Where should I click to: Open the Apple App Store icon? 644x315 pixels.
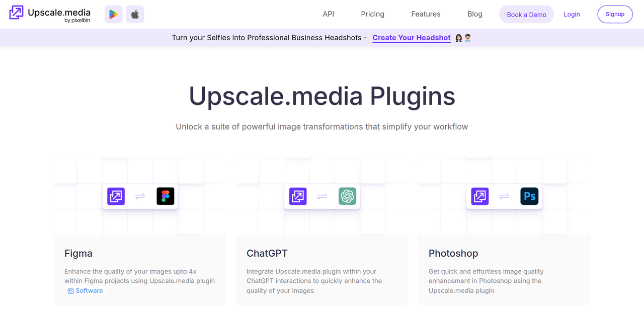(x=135, y=15)
